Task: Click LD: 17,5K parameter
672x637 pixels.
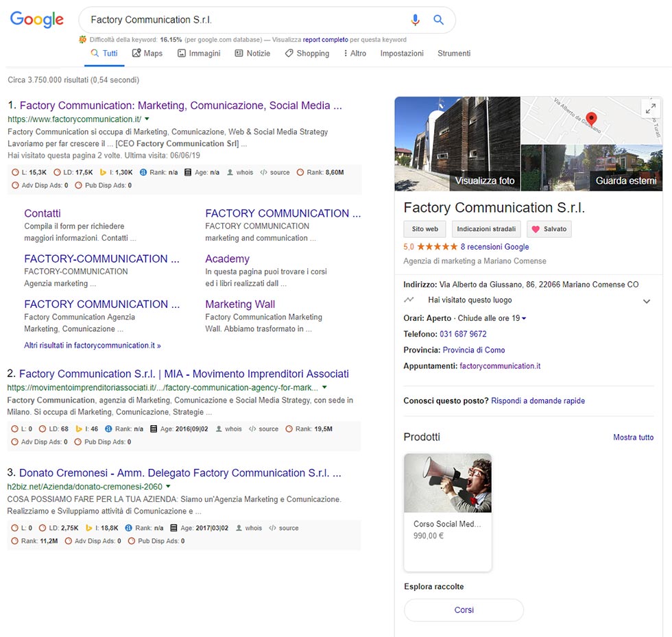Action: pyautogui.click(x=73, y=172)
